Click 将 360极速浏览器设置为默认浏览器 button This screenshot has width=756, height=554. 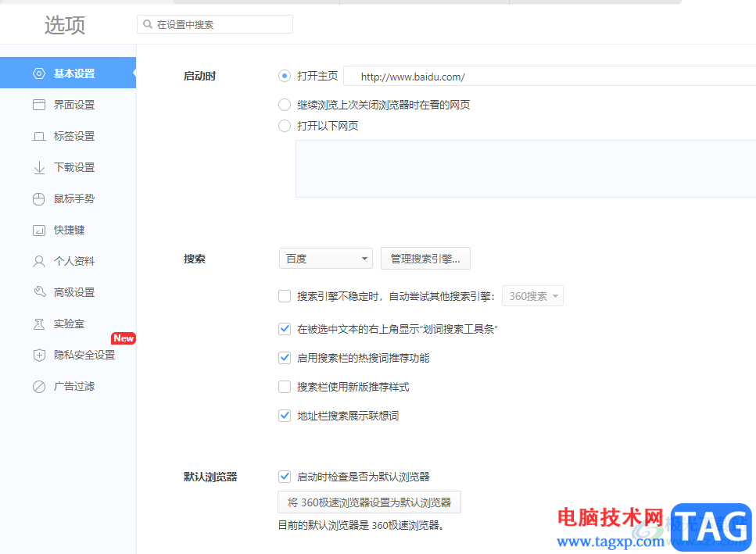pos(369,502)
